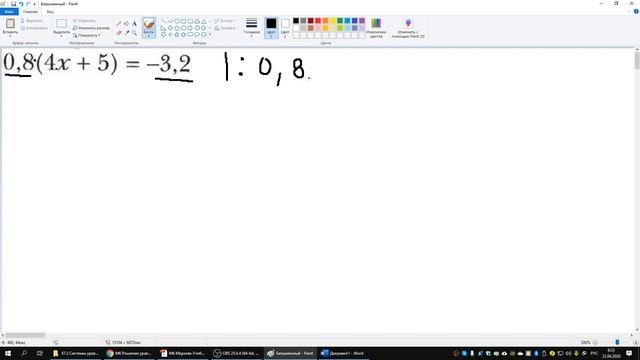640x360 pixels.
Task: Click the Resize image button
Action: [91, 28]
